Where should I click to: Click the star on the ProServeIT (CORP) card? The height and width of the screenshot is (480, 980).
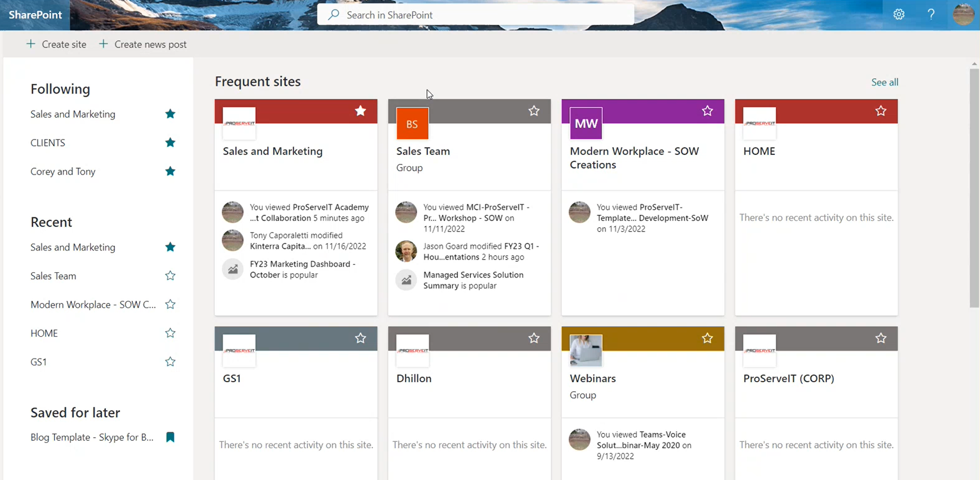pyautogui.click(x=881, y=338)
